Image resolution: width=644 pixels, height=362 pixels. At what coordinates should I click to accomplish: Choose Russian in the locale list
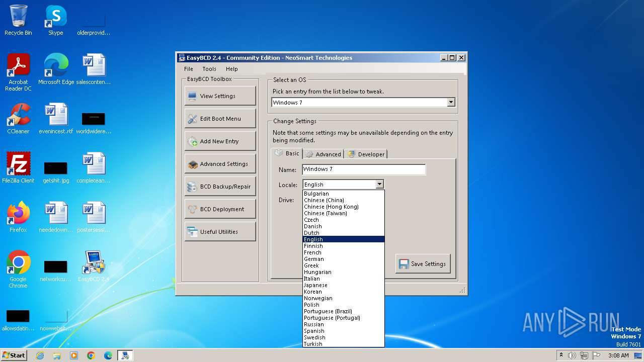pyautogui.click(x=344, y=324)
